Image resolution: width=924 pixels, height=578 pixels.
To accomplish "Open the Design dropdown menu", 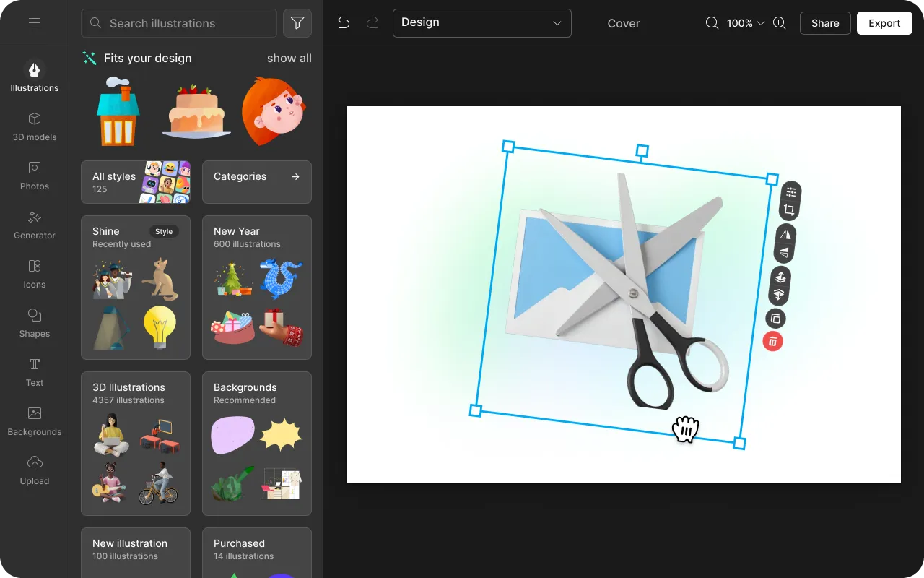I will click(481, 22).
